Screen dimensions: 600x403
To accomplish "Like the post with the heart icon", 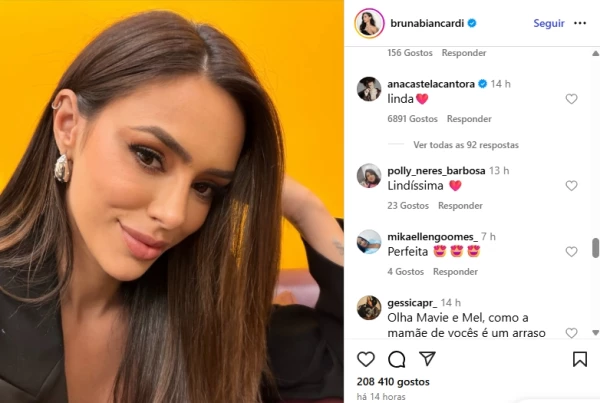I will pos(366,359).
